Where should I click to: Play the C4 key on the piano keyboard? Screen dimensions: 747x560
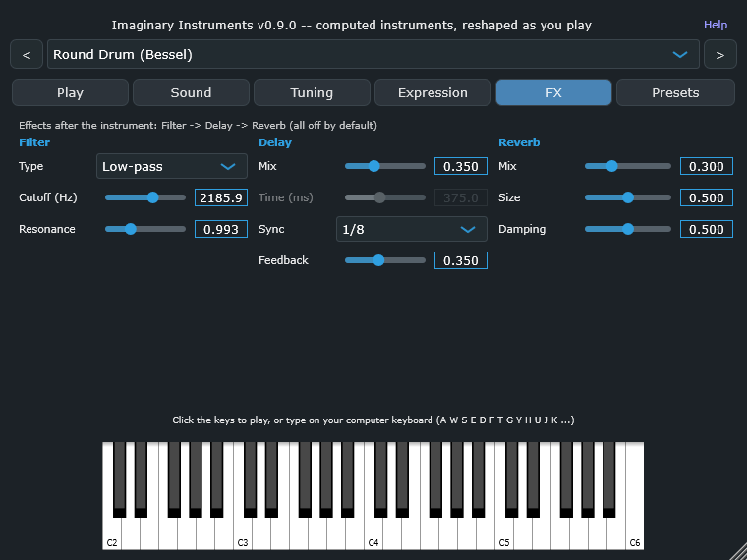tap(373, 533)
